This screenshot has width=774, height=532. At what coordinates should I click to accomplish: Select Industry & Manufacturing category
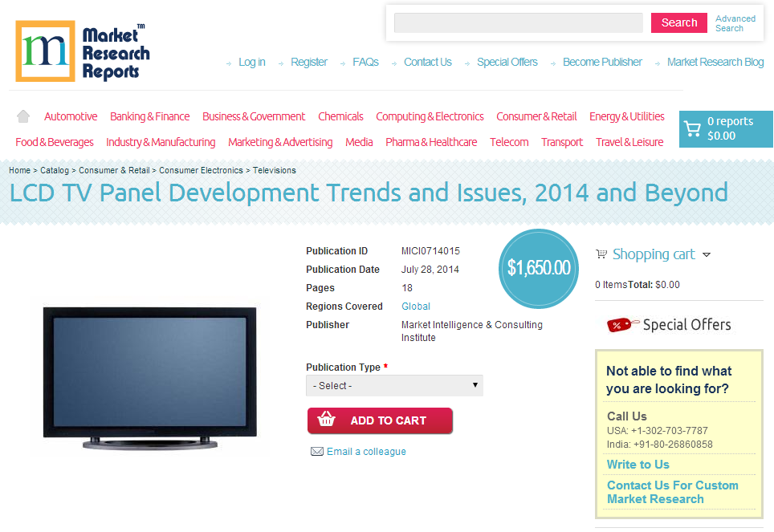click(161, 142)
